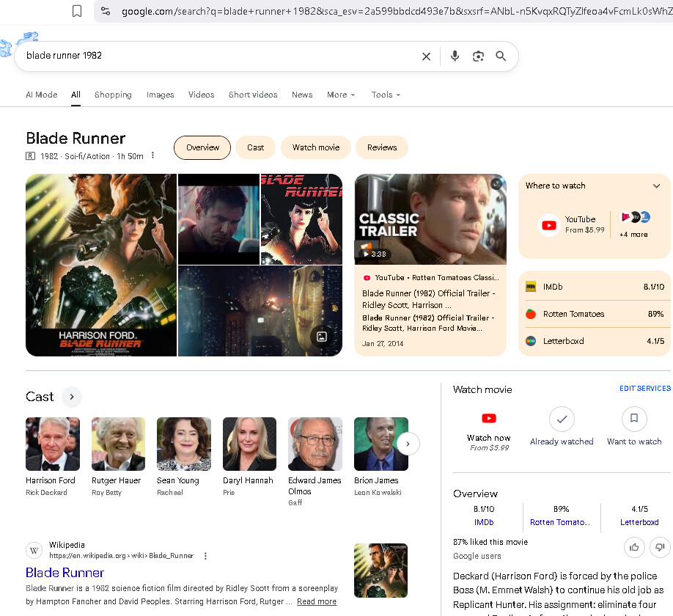The height and width of the screenshot is (616, 673).
Task: Click the EDIT SERVICES link
Action: tap(644, 389)
